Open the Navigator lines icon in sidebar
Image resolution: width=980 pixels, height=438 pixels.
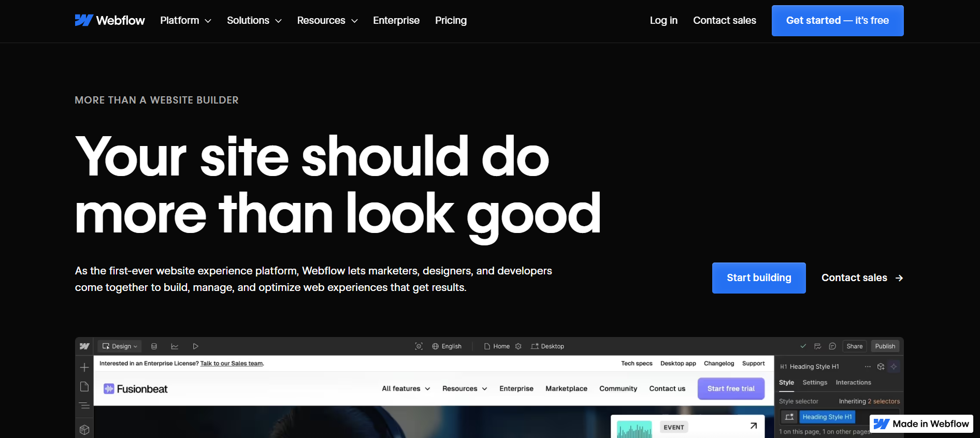click(84, 406)
